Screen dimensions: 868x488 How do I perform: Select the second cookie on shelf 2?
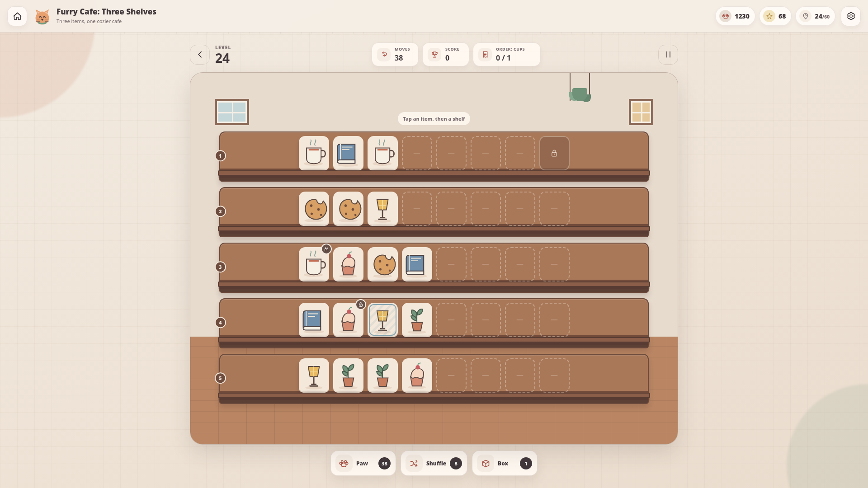pyautogui.click(x=348, y=209)
